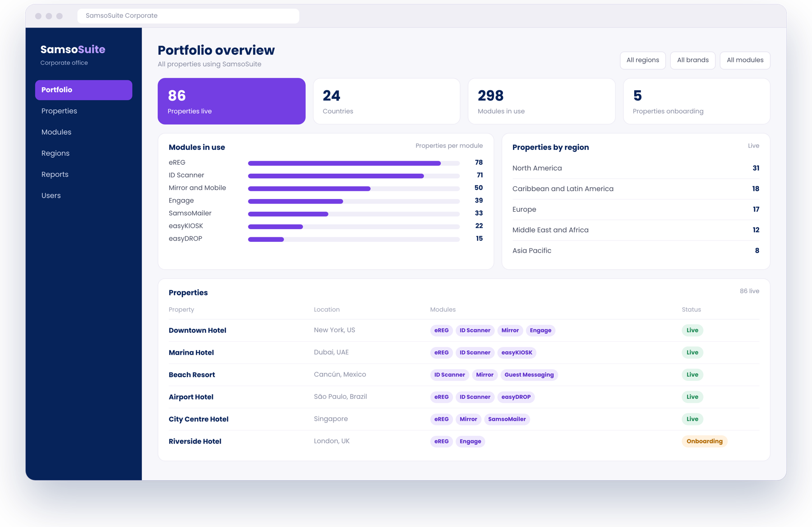The image size is (812, 527).
Task: Click the Singapore location cell
Action: (x=331, y=419)
